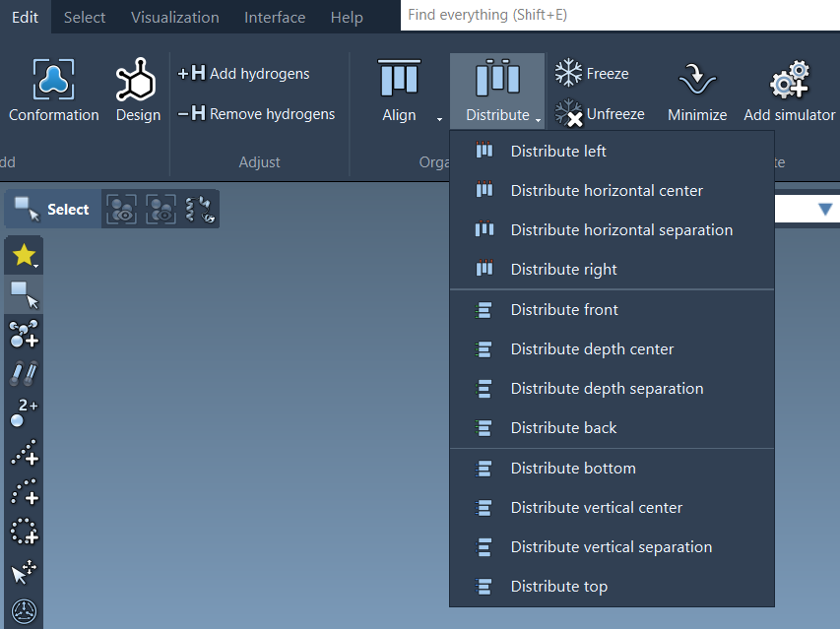Expand the viewport dropdown triangle
The height and width of the screenshot is (629, 840).
coord(824,209)
